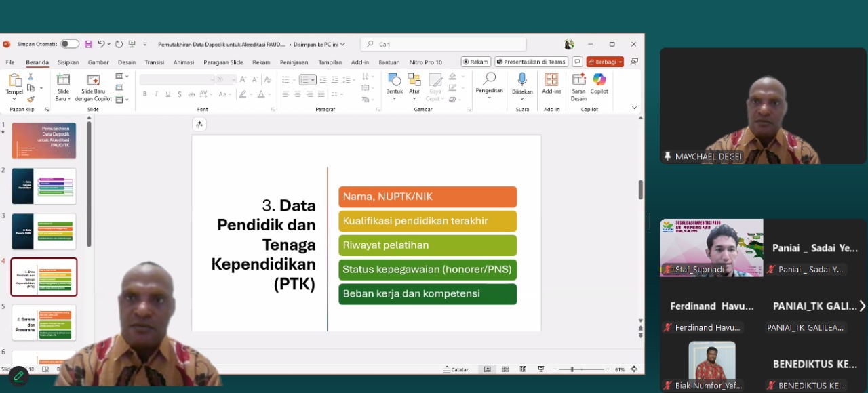Fit slide to current window icon

point(634,369)
